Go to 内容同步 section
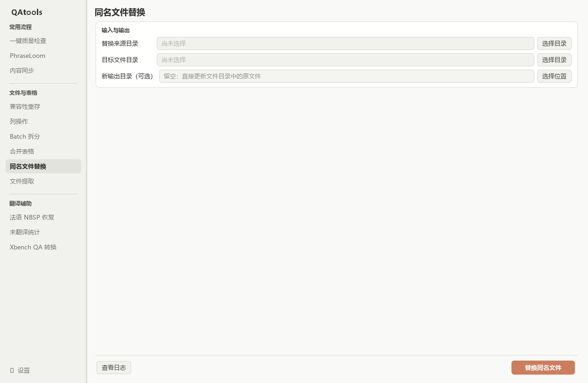Screen dimensions: 588x383 point(43,71)
